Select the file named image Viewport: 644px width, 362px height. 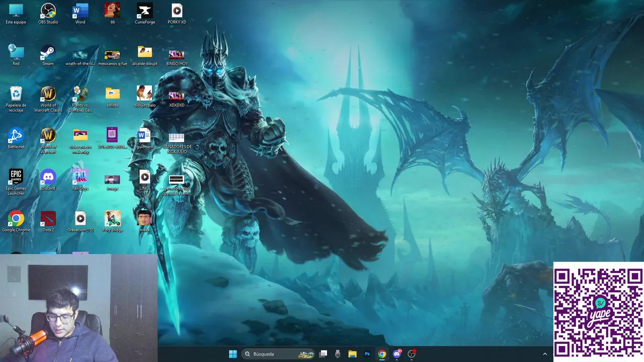[112, 182]
